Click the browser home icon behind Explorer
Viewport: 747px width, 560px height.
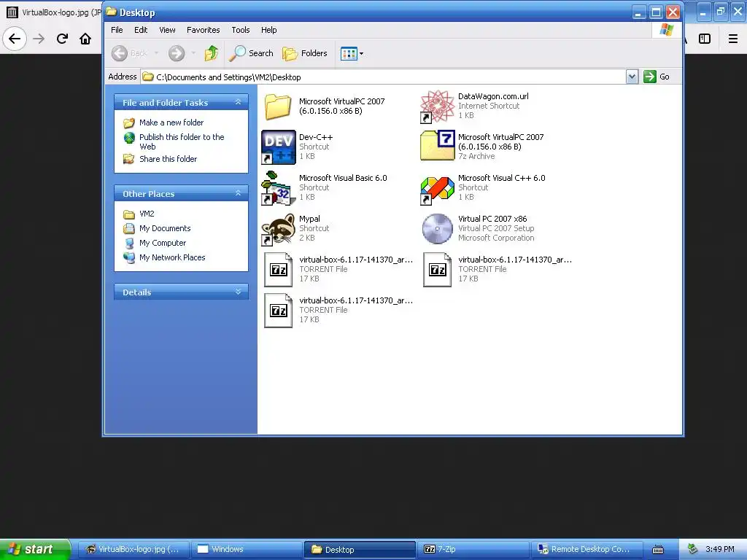pos(85,39)
